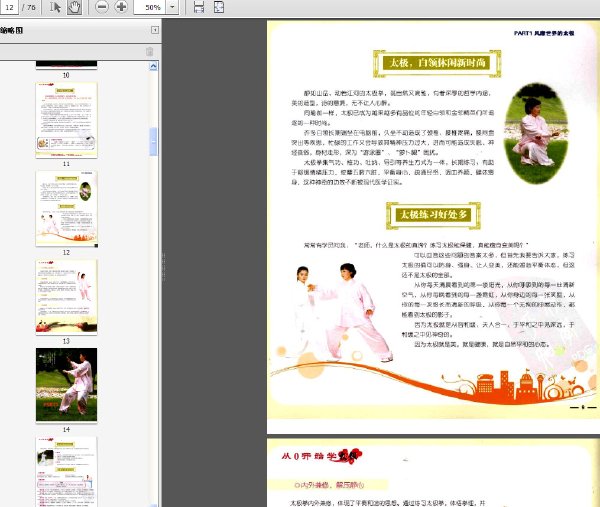Collapse the thumbnails panel options button

coord(155,30)
